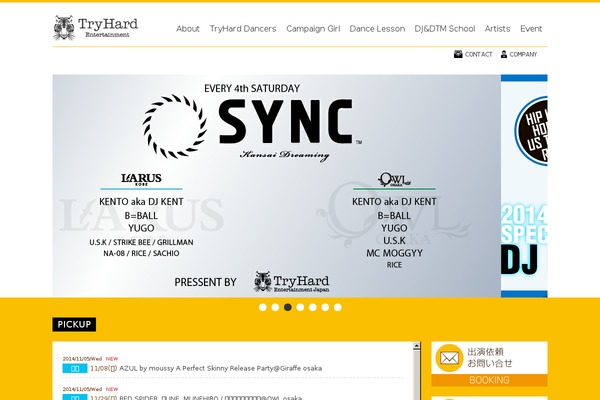The width and height of the screenshot is (600, 400).
Task: Click the PICKUP heading label
Action: pyautogui.click(x=74, y=324)
